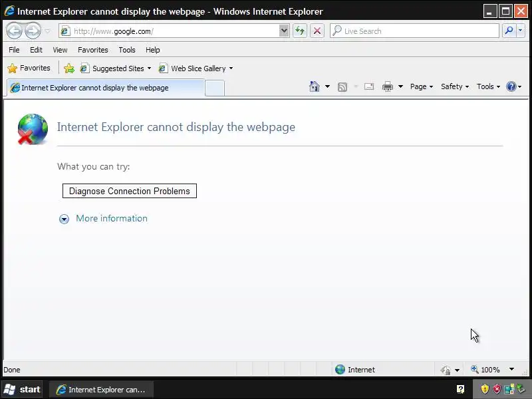Click the RSS feeds icon
Image resolution: width=532 pixels, height=399 pixels.
click(342, 87)
